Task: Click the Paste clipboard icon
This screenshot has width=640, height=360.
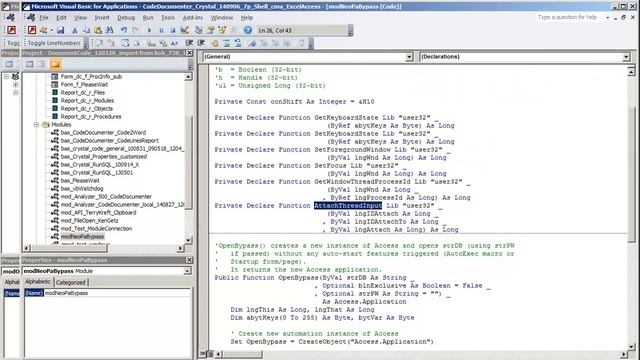Action: pyautogui.click(x=98, y=30)
